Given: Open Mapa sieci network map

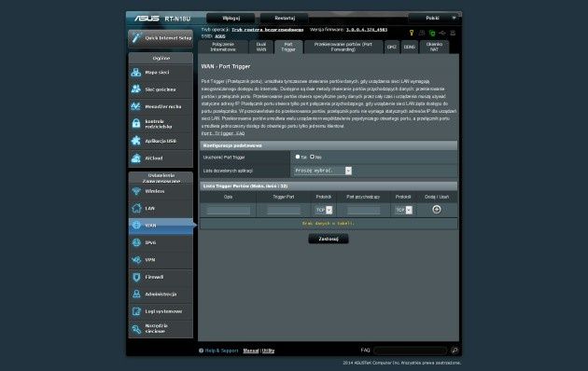Looking at the screenshot, I should [x=161, y=73].
